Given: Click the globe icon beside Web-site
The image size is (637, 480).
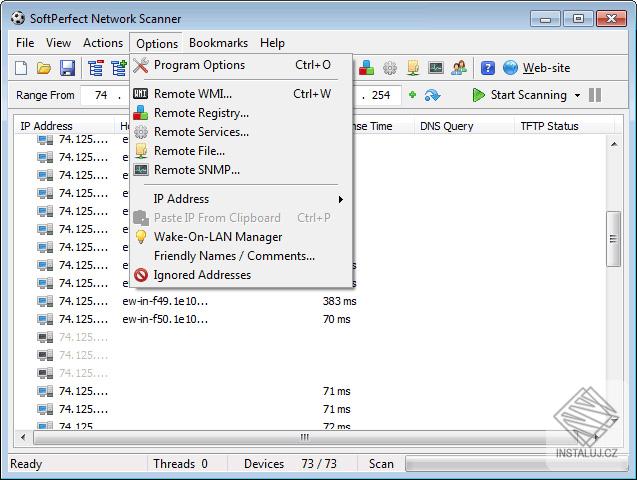Looking at the screenshot, I should tap(510, 68).
